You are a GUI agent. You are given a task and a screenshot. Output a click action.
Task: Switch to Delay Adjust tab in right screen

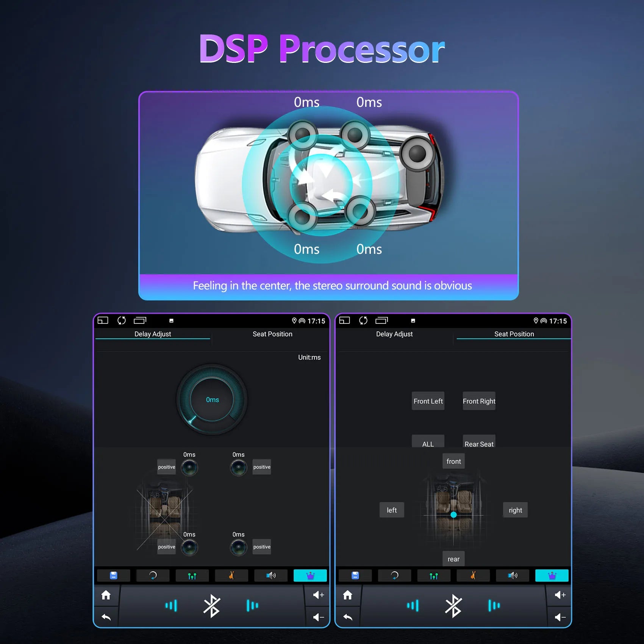point(394,334)
